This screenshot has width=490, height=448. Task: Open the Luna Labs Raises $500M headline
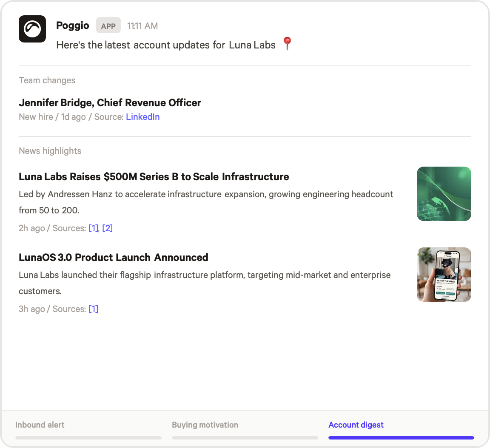[154, 177]
